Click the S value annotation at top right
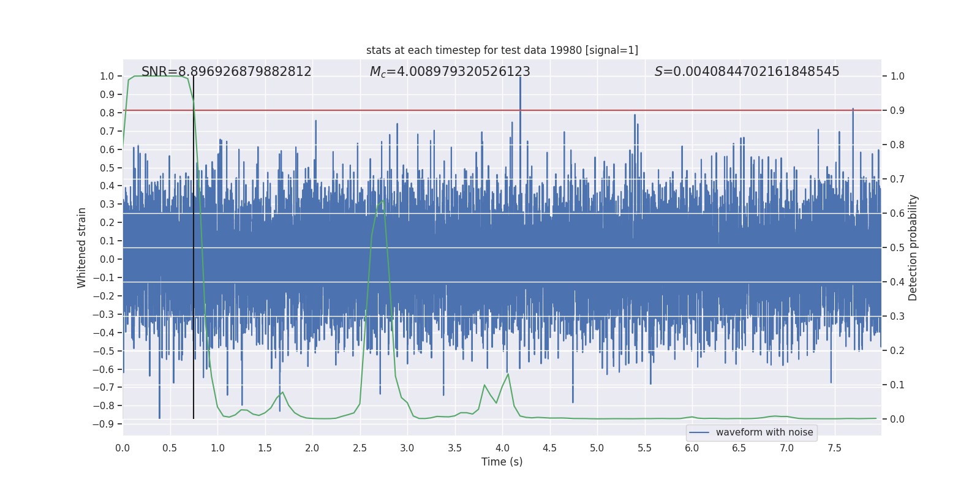 point(747,72)
